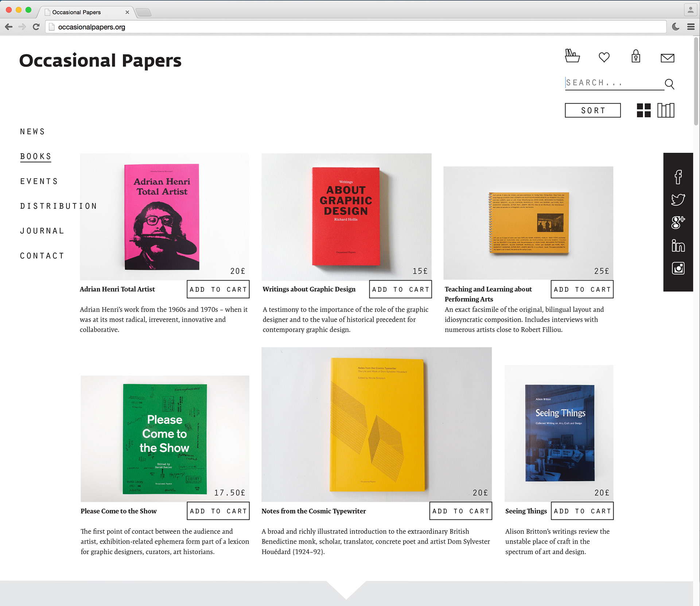Open the Facebook social link
This screenshot has width=700, height=606.
(x=678, y=177)
